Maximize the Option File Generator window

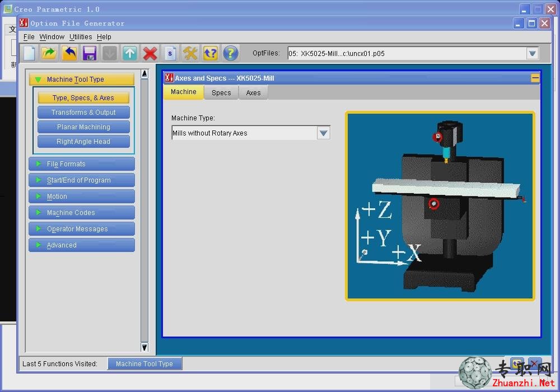click(531, 24)
